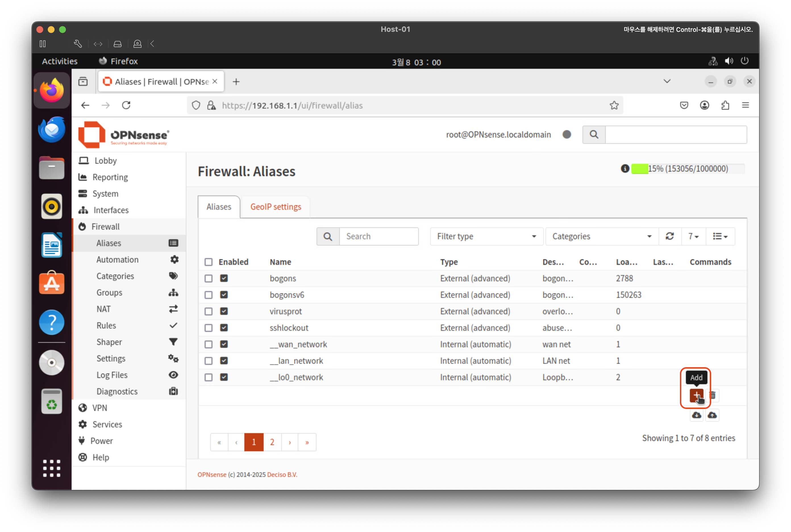791x532 pixels.
Task: Toggle the select-all header checkbox
Action: pyautogui.click(x=208, y=262)
